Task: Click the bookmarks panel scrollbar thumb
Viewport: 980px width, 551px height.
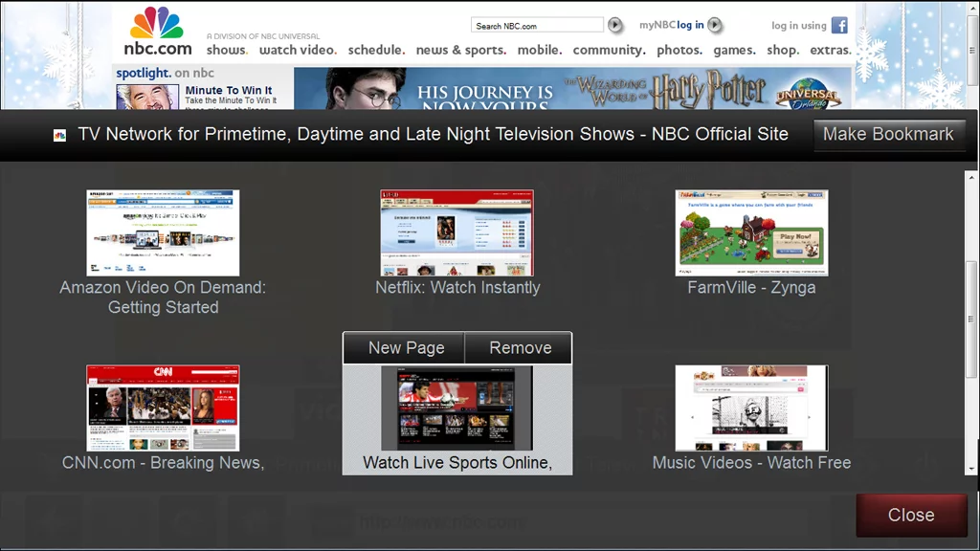Action: pos(970,320)
